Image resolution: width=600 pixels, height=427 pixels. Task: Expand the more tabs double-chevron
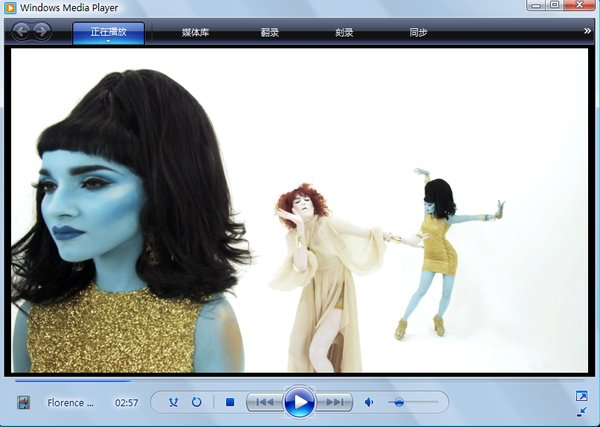(587, 31)
